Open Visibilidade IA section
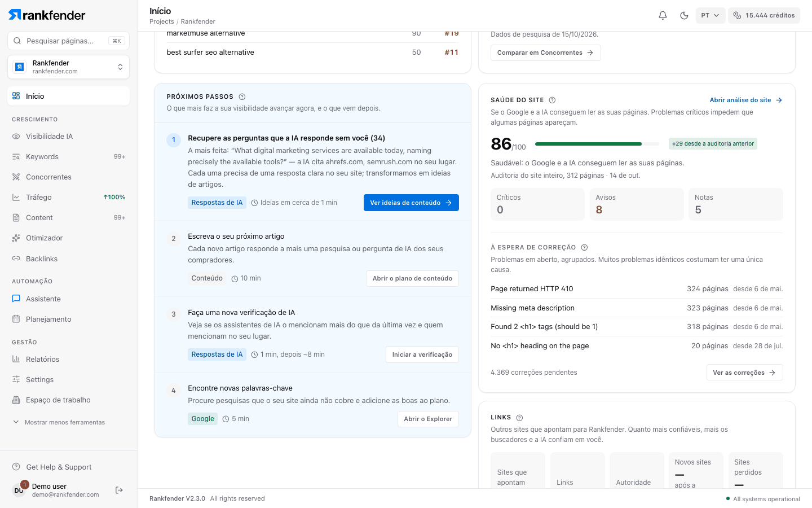Image resolution: width=812 pixels, height=508 pixels. pyautogui.click(x=69, y=136)
